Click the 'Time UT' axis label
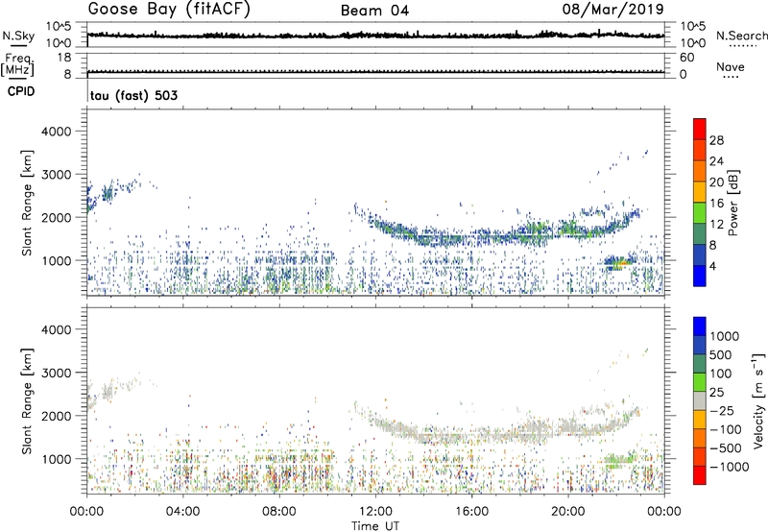 pos(375,526)
